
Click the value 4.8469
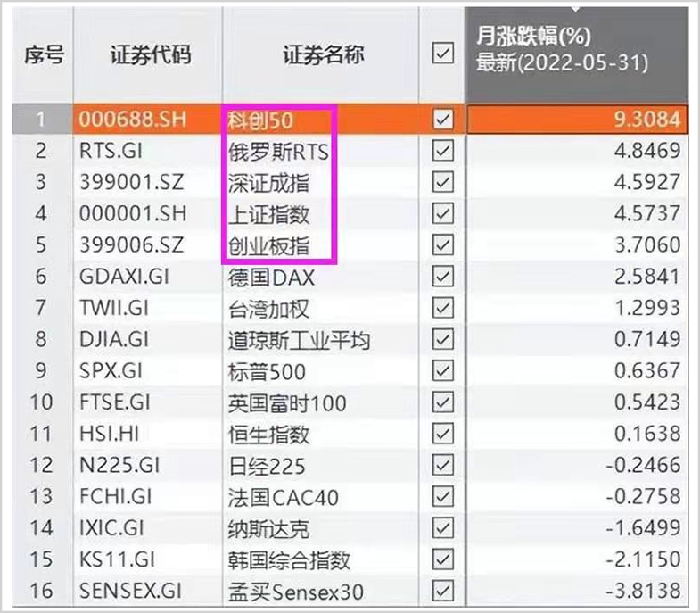click(647, 151)
